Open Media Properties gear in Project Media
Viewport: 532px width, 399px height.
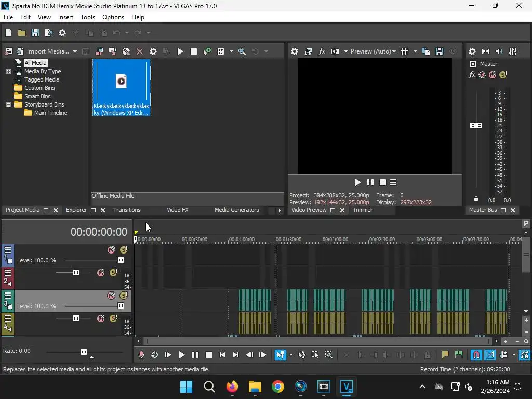153,51
